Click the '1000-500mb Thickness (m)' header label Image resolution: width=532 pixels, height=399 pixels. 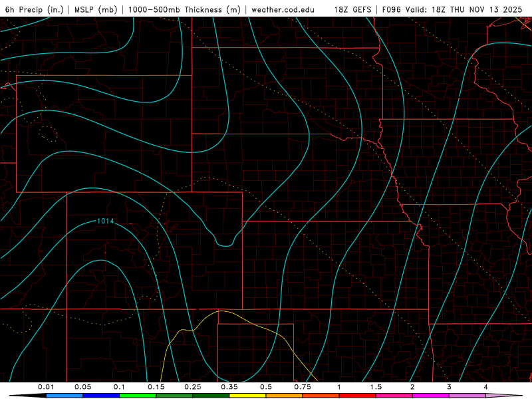184,9
